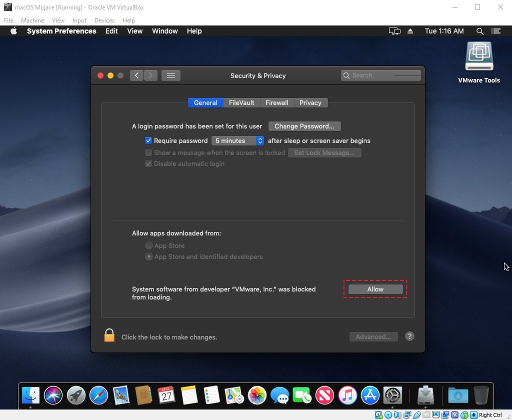The height and width of the screenshot is (420, 512).
Task: Click the Search preferences field
Action: 380,75
